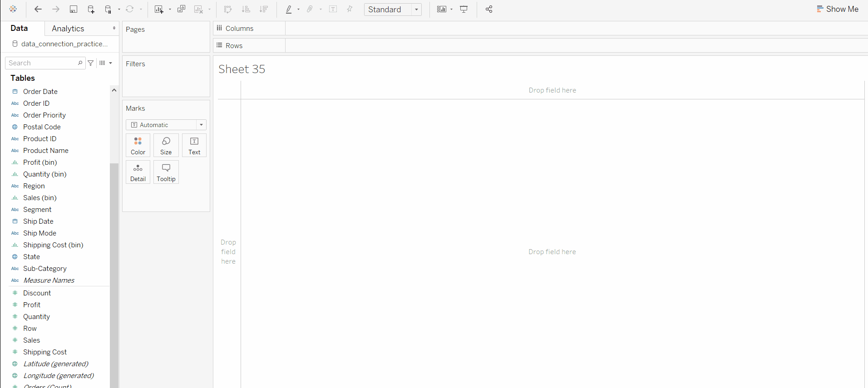Open the Show Me panel
Viewport: 868px width, 388px height.
pyautogui.click(x=838, y=9)
